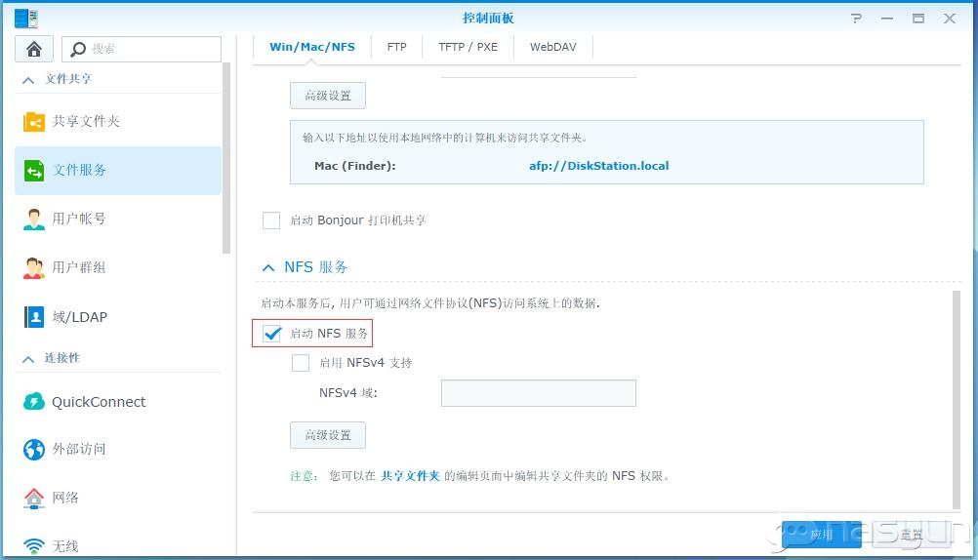Open 共享文件夹 via its folder icon
The image size is (978, 560).
click(x=34, y=122)
